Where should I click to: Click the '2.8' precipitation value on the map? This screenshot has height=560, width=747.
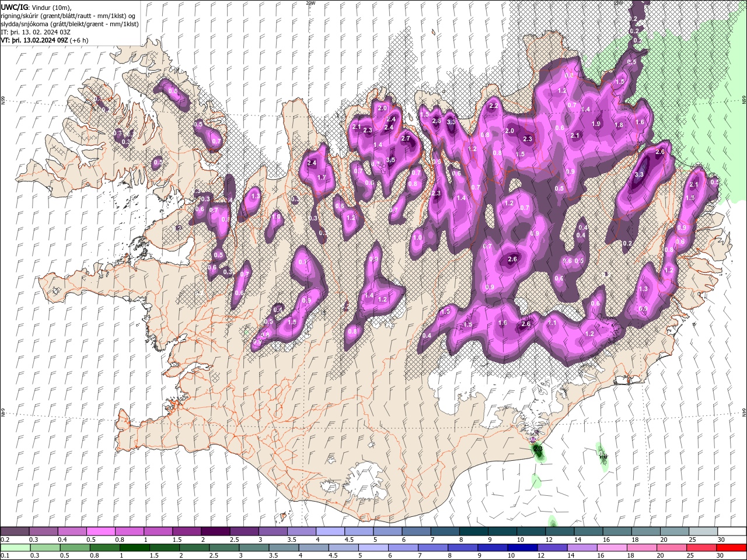pyautogui.click(x=437, y=121)
